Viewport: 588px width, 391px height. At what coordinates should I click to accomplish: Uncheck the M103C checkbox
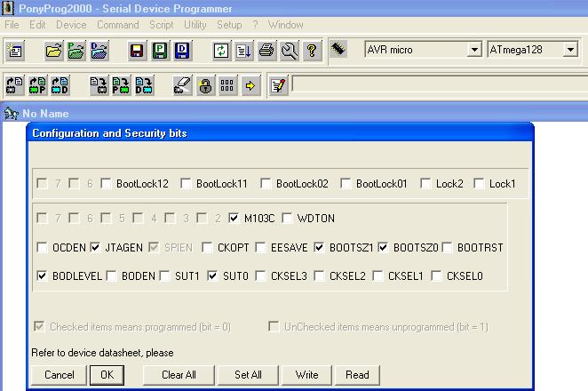(234, 218)
